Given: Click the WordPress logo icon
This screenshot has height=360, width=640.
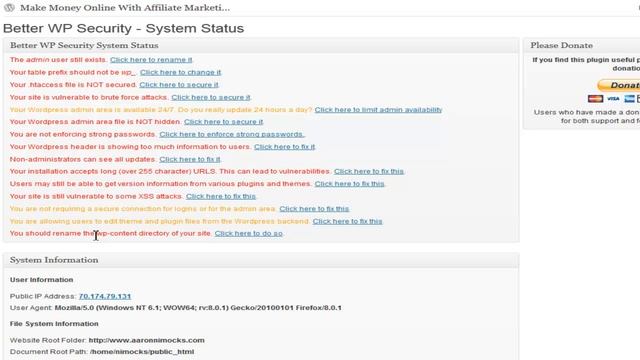Looking at the screenshot, I should 9,7.
